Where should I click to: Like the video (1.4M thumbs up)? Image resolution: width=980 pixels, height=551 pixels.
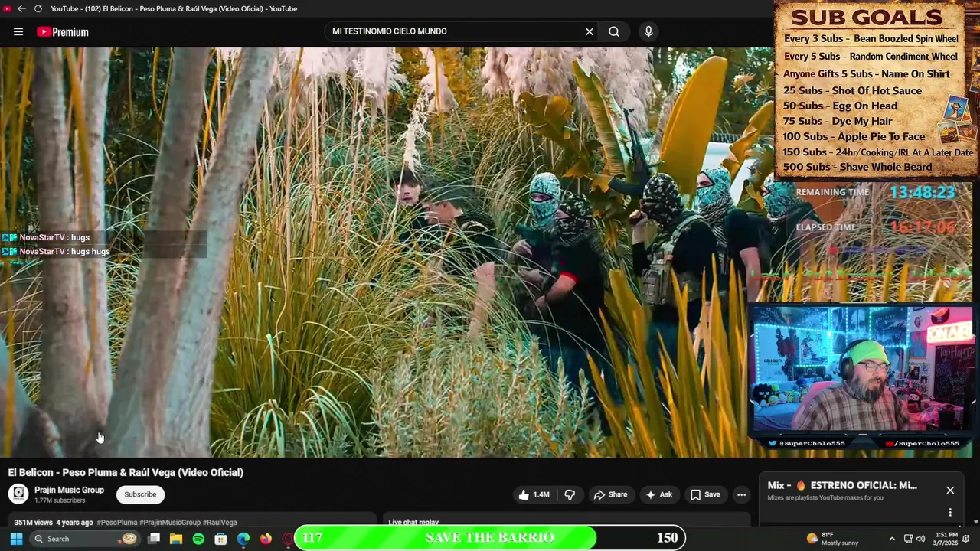[534, 494]
